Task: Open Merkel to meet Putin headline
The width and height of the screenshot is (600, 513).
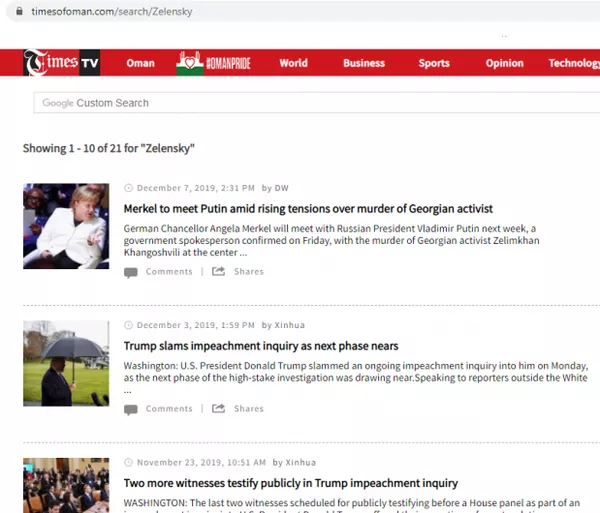Action: click(x=308, y=209)
